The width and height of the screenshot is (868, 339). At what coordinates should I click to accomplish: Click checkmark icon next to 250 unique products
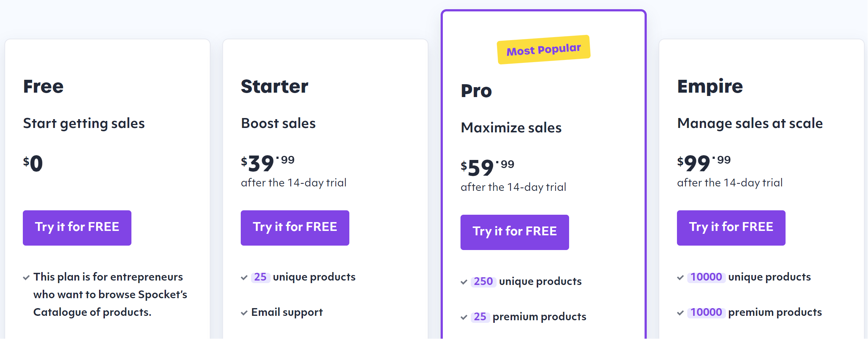[x=464, y=282]
